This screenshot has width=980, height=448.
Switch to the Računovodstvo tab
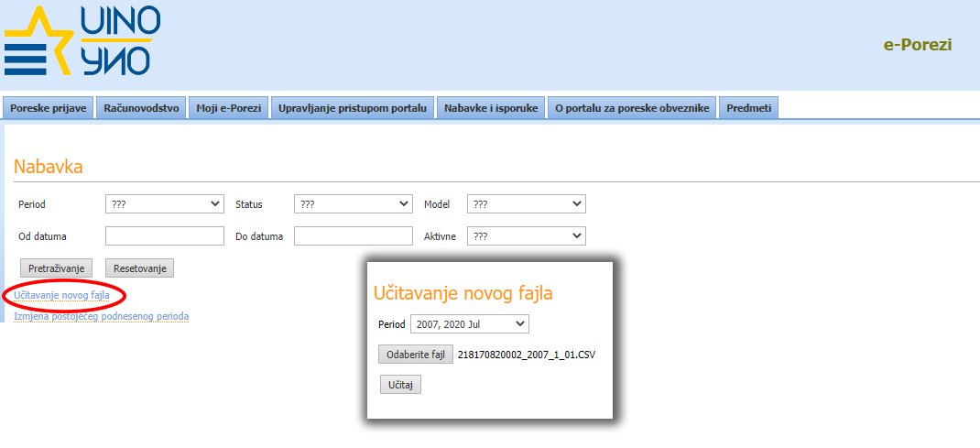[142, 108]
